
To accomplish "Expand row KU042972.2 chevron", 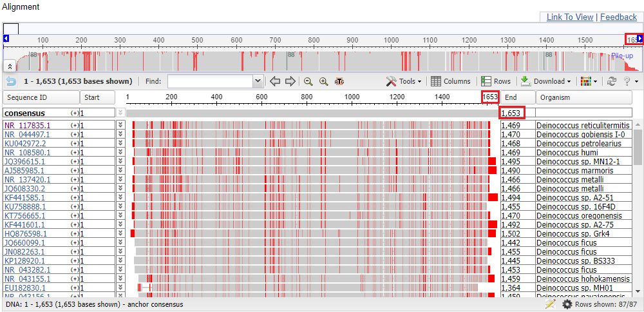I will click(120, 143).
